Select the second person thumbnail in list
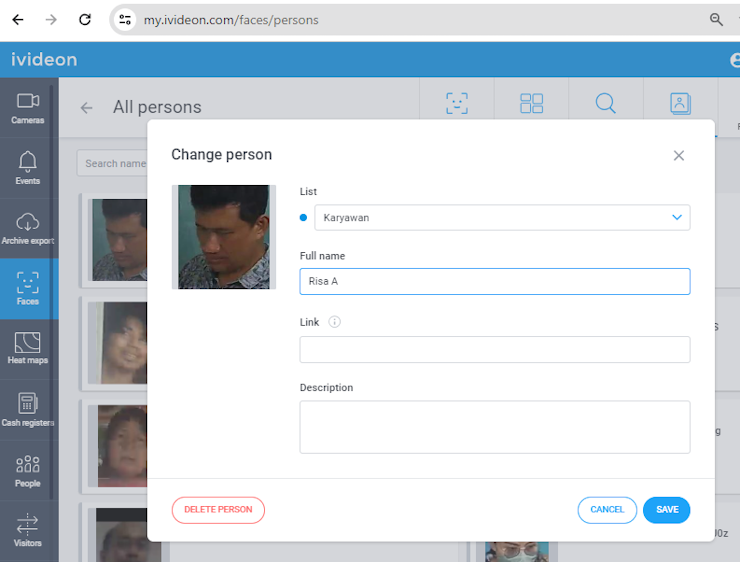The height and width of the screenshot is (562, 740). [x=118, y=343]
